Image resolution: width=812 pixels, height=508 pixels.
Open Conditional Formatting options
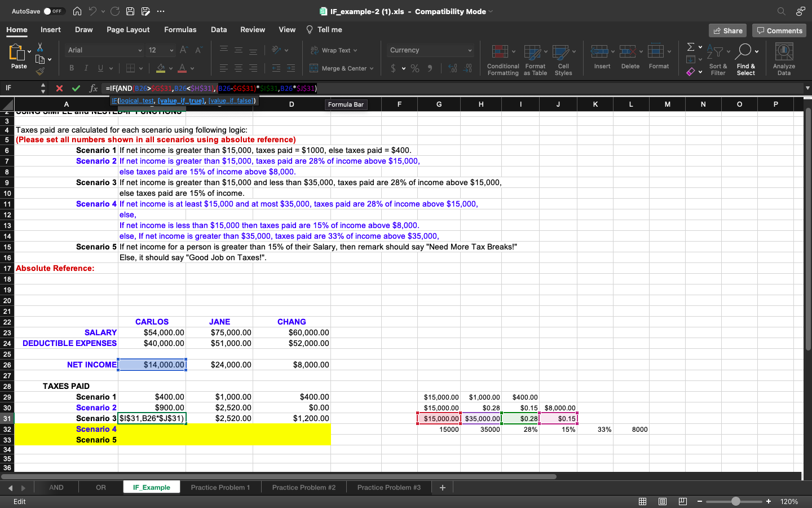(x=502, y=59)
